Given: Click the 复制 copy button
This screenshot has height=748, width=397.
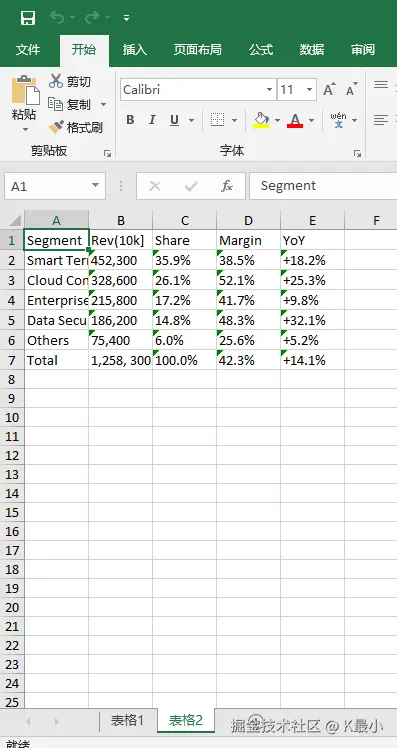Looking at the screenshot, I should click(x=70, y=104).
